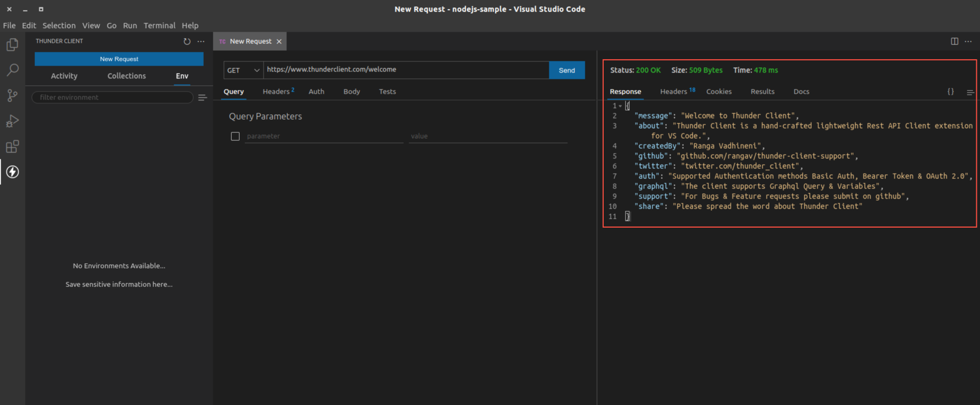Open the Extensions view
980x405 pixels.
point(12,146)
